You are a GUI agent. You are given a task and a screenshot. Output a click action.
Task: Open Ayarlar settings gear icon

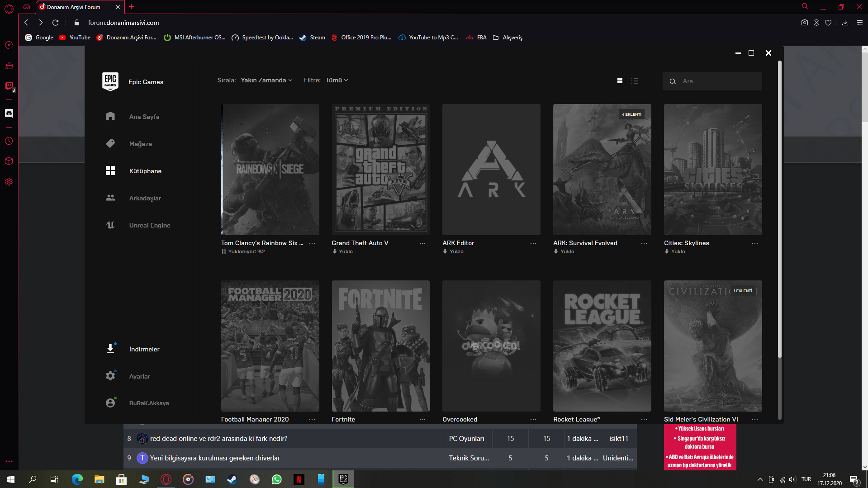[110, 376]
